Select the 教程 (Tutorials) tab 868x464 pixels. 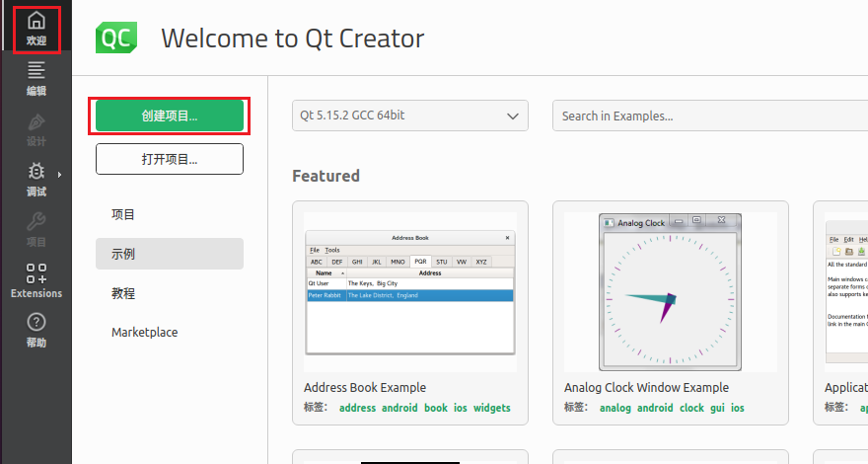tap(170, 293)
